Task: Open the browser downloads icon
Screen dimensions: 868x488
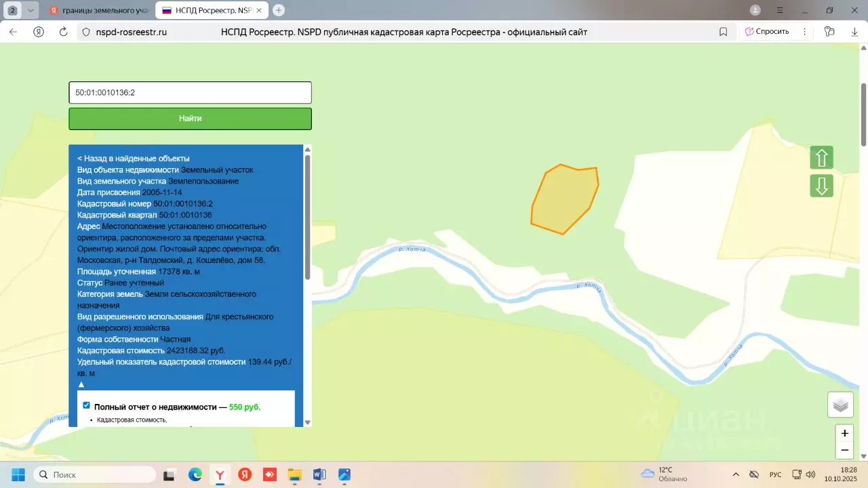Action: coord(854,32)
